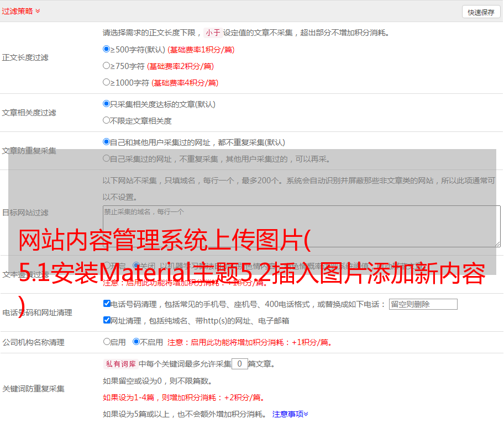This screenshot has width=504, height=424.
Task: Click the (基础费率2积分/篇) red note
Action: (180, 66)
